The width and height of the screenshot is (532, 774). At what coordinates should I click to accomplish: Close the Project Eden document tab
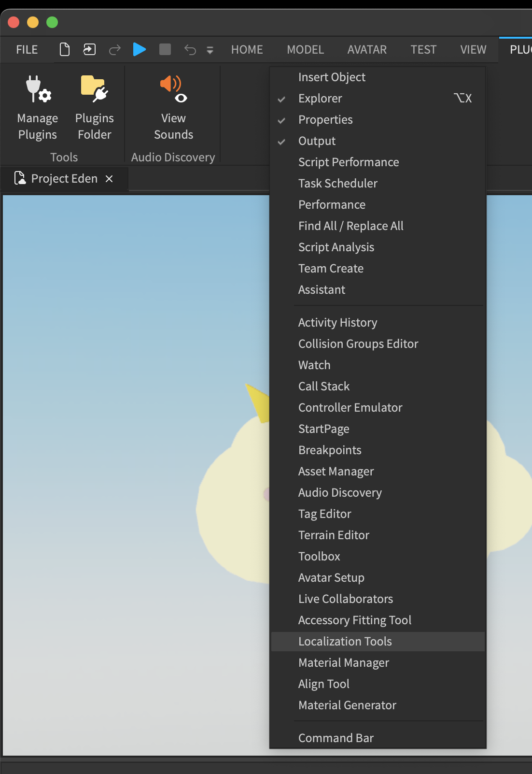click(110, 179)
